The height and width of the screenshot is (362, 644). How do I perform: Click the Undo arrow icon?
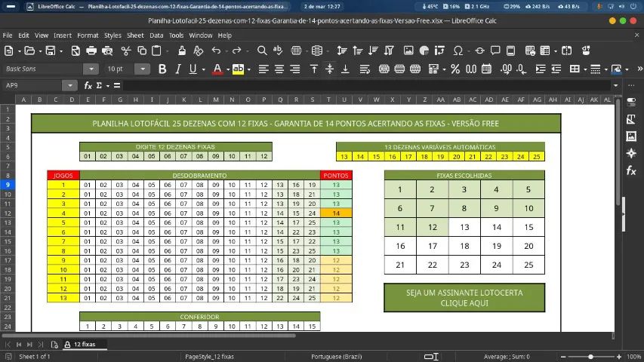coord(216,51)
